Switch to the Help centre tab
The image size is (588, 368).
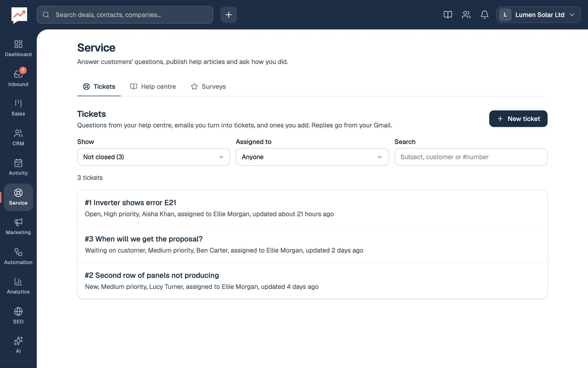pyautogui.click(x=153, y=86)
